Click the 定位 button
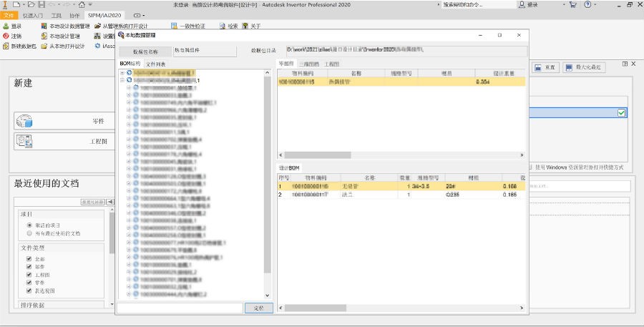Viewport: 644px width, 327px height. pyautogui.click(x=258, y=308)
